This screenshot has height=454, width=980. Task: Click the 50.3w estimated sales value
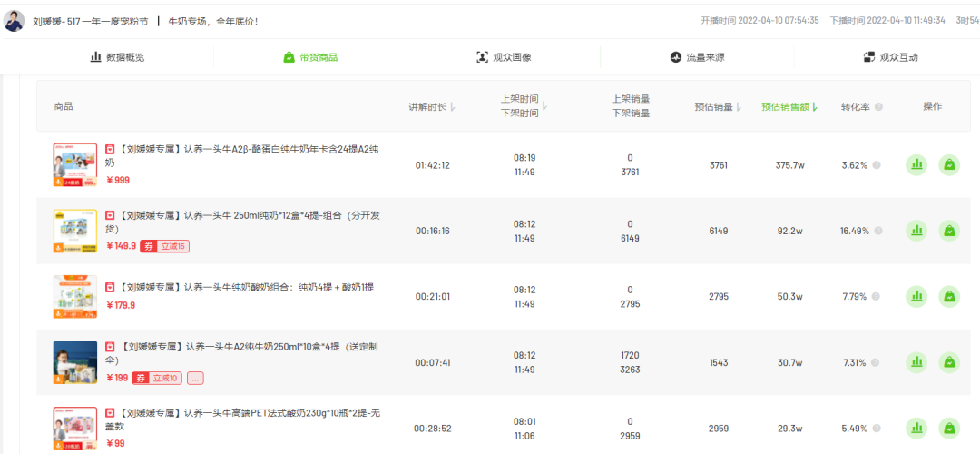coord(789,296)
